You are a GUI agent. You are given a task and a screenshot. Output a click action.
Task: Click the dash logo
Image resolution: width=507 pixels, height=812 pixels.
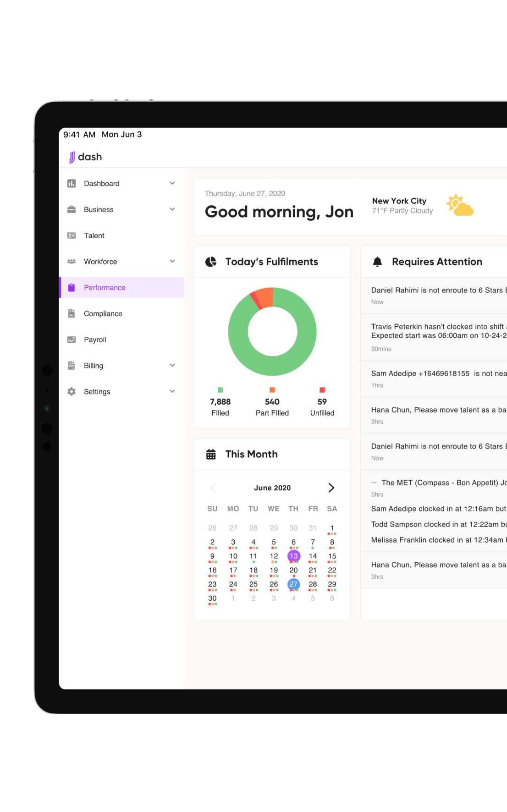tap(86, 157)
